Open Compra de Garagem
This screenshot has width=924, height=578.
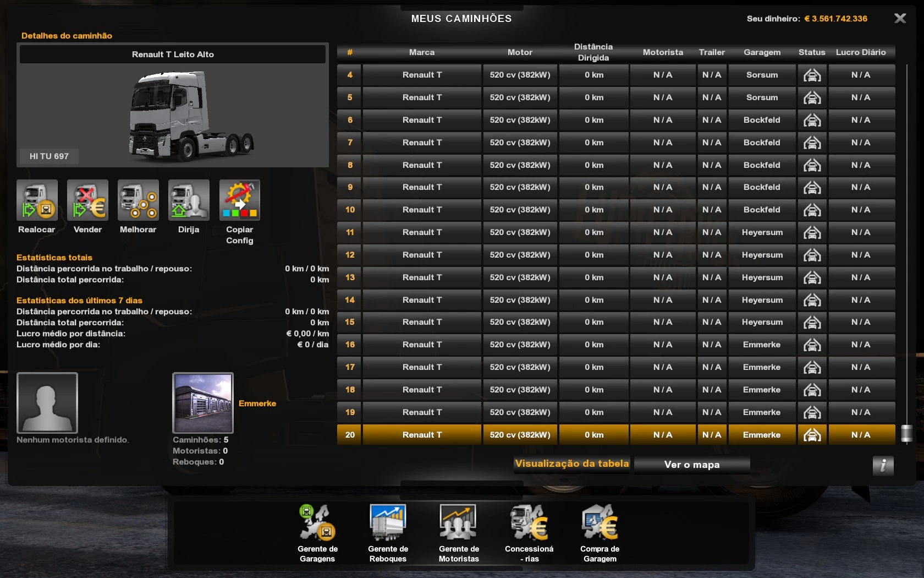click(599, 523)
